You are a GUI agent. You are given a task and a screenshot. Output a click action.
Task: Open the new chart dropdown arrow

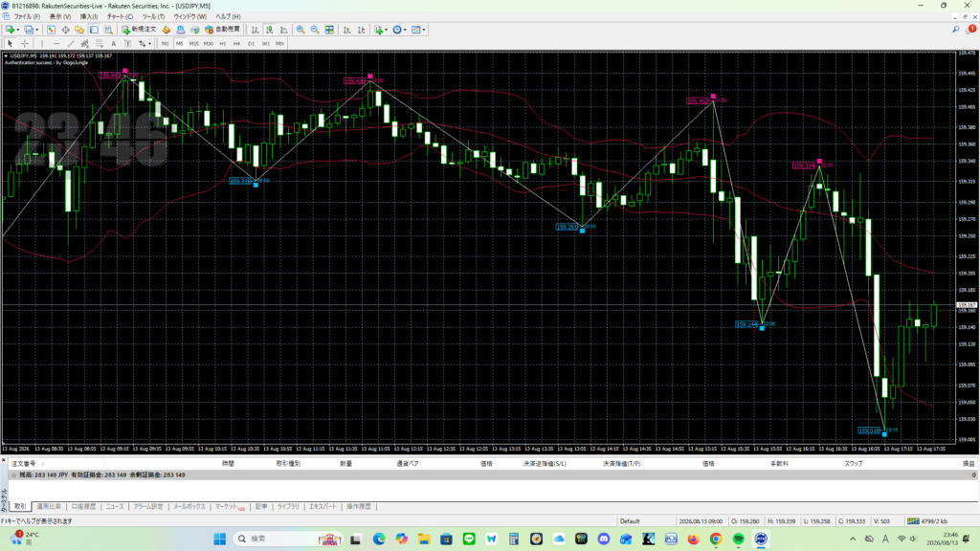click(18, 30)
